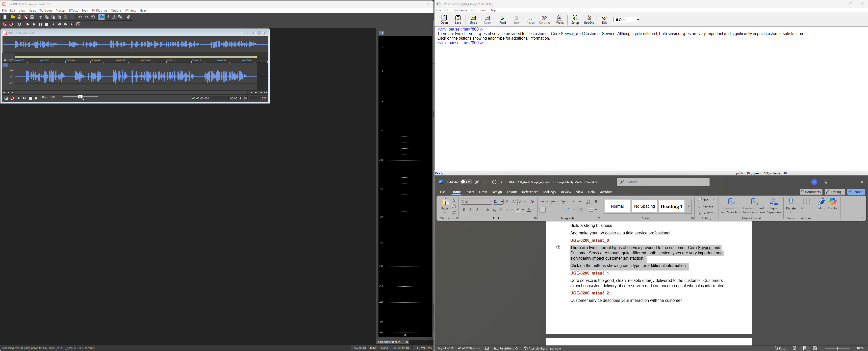The height and width of the screenshot is (351, 868).
Task: Open the font size dropdown in VoiceText
Action: 637,20
